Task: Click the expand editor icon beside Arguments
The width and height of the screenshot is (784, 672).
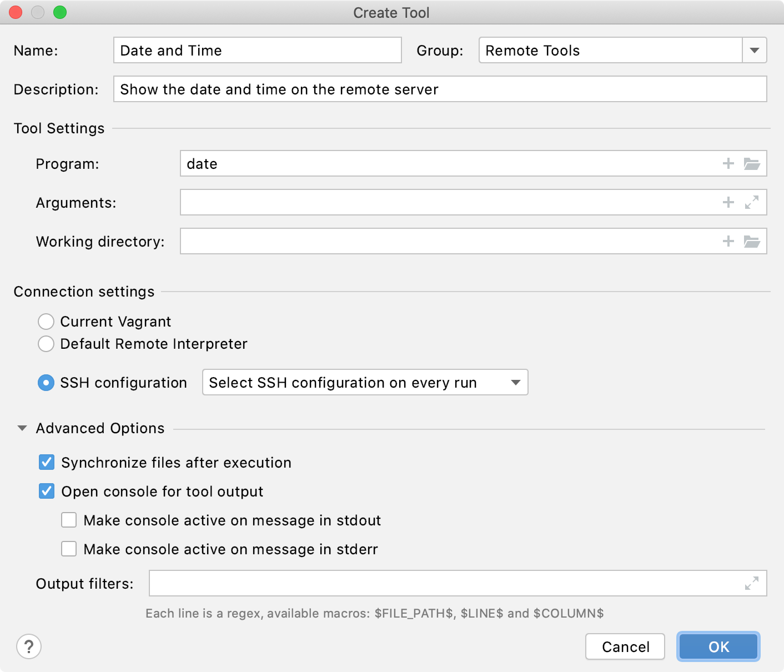Action: tap(752, 202)
